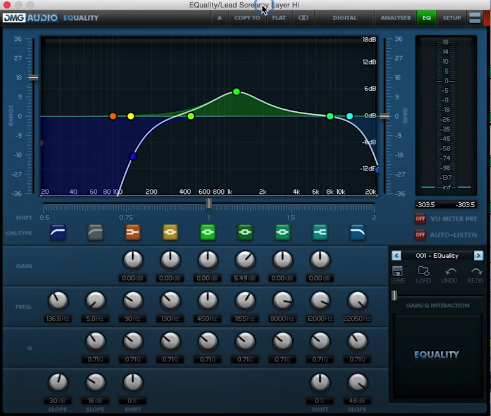Toggle the grey second high-pass band button
The height and width of the screenshot is (416, 491).
pyautogui.click(x=95, y=232)
